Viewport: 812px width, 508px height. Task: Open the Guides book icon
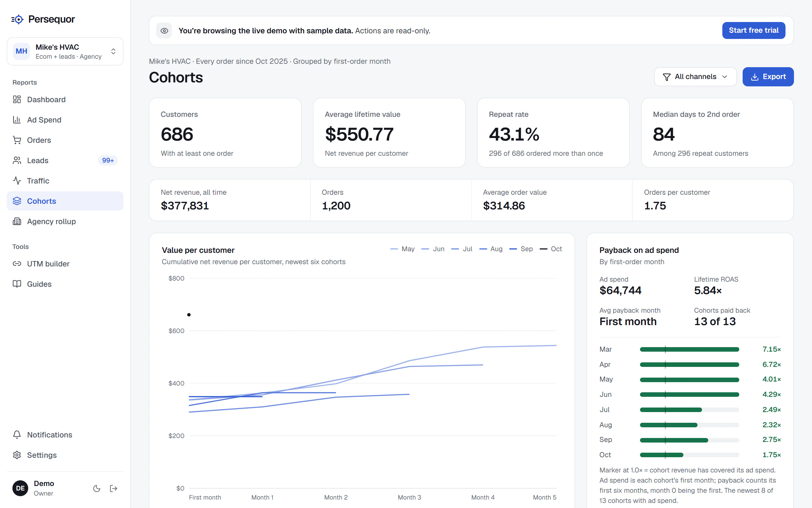point(17,284)
